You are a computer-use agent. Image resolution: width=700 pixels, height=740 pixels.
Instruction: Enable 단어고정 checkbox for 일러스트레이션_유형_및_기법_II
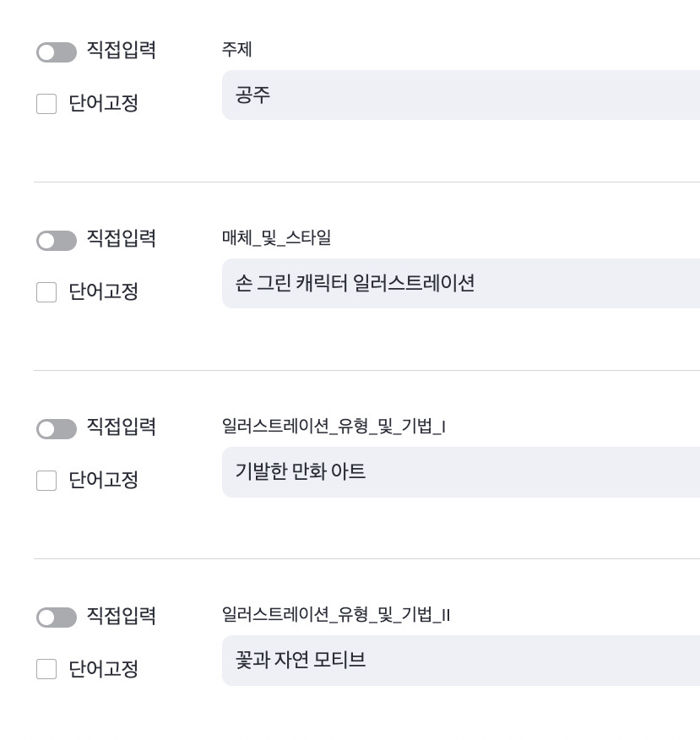pos(46,669)
